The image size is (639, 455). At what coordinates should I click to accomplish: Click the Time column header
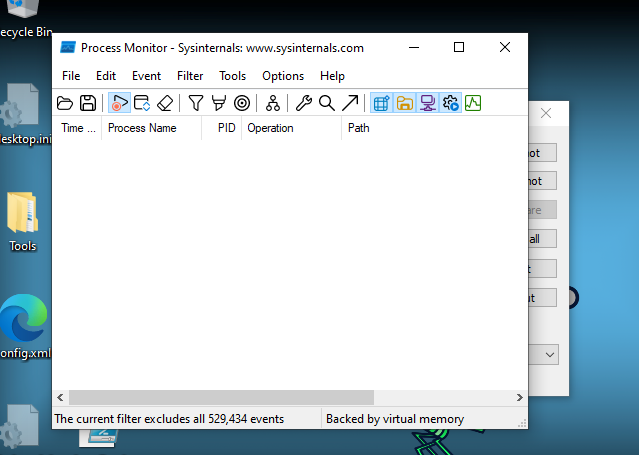point(77,128)
